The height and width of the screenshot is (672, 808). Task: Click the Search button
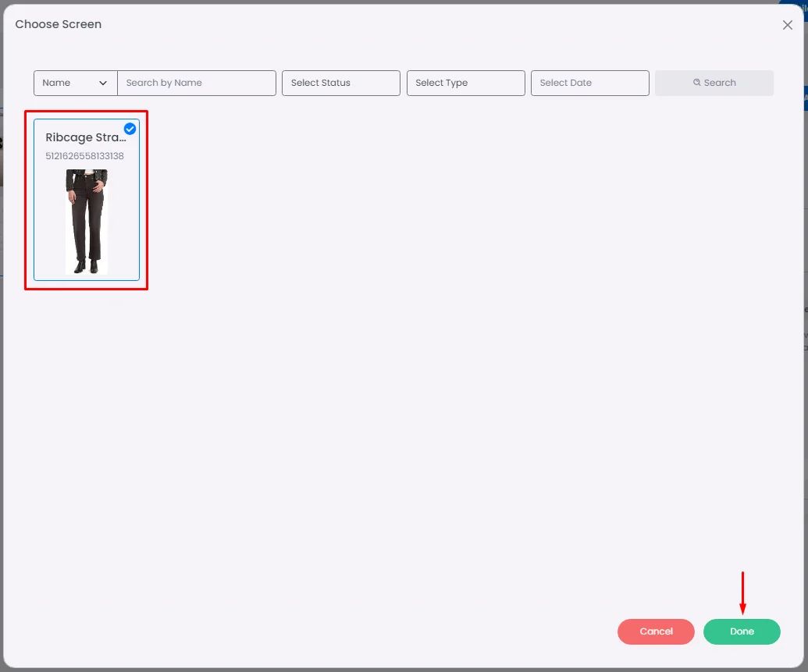714,83
